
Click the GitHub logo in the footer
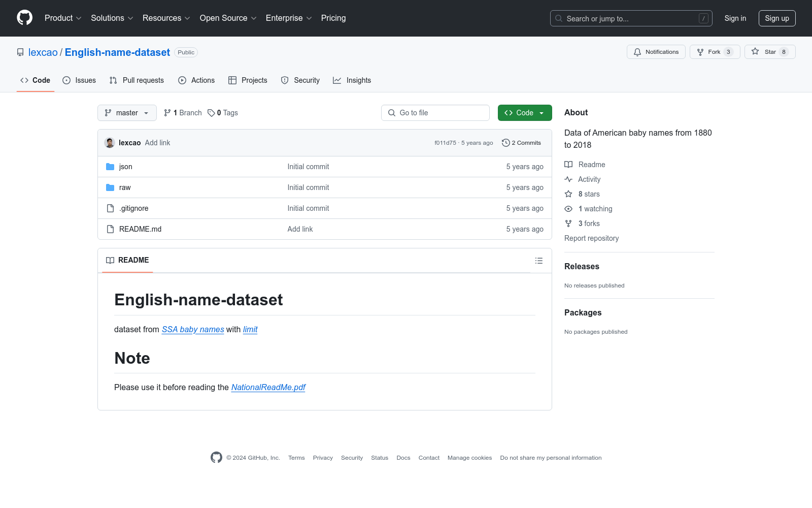click(x=216, y=458)
